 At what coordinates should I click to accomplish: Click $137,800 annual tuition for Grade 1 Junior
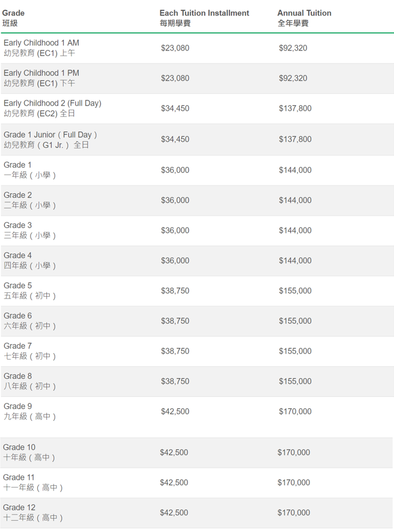tap(295, 139)
